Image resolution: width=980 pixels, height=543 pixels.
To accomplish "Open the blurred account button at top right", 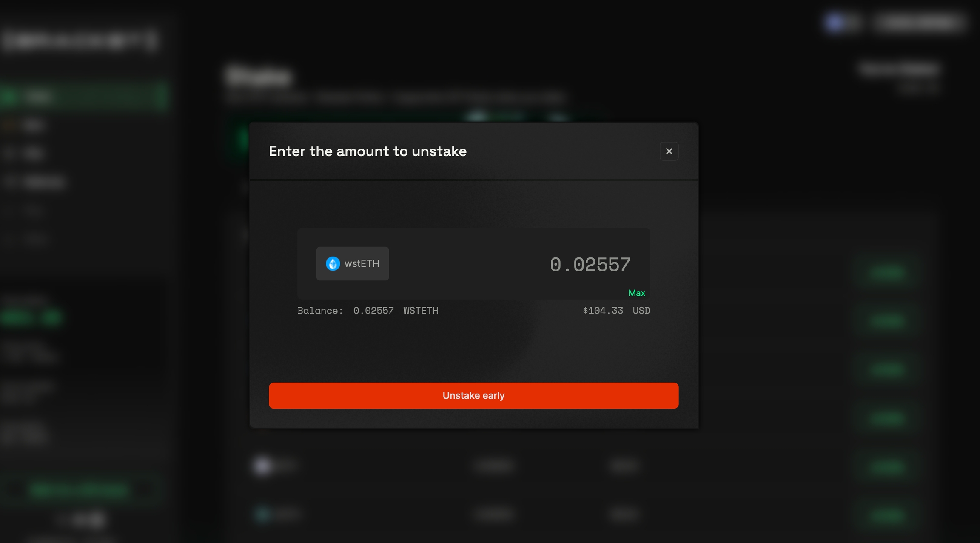I will click(919, 22).
